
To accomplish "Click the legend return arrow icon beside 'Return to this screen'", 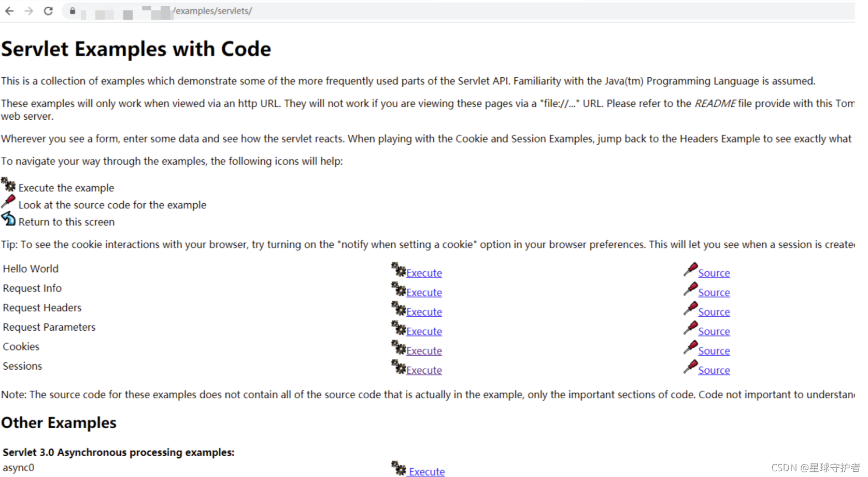I will pos(8,218).
